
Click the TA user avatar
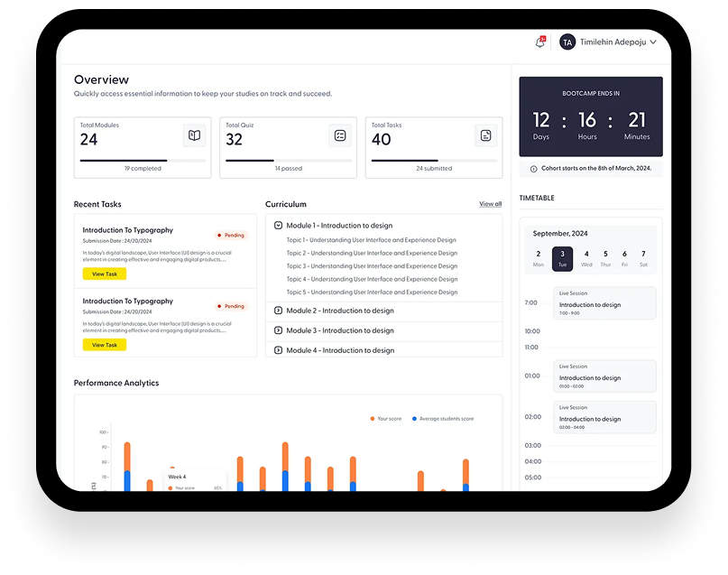[567, 42]
